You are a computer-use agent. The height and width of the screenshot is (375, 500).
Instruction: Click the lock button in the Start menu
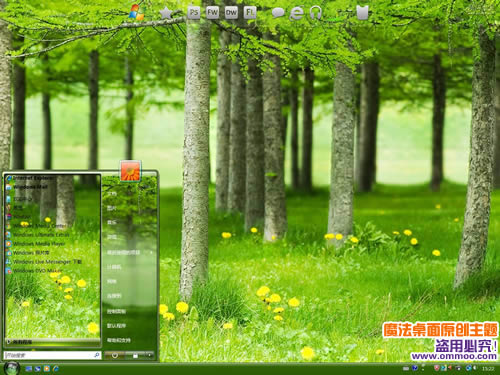click(x=135, y=356)
